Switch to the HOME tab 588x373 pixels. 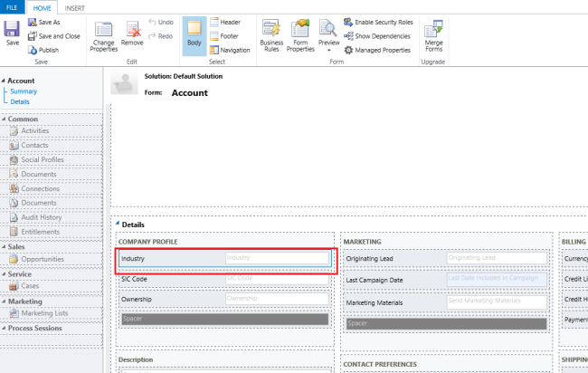pyautogui.click(x=42, y=8)
